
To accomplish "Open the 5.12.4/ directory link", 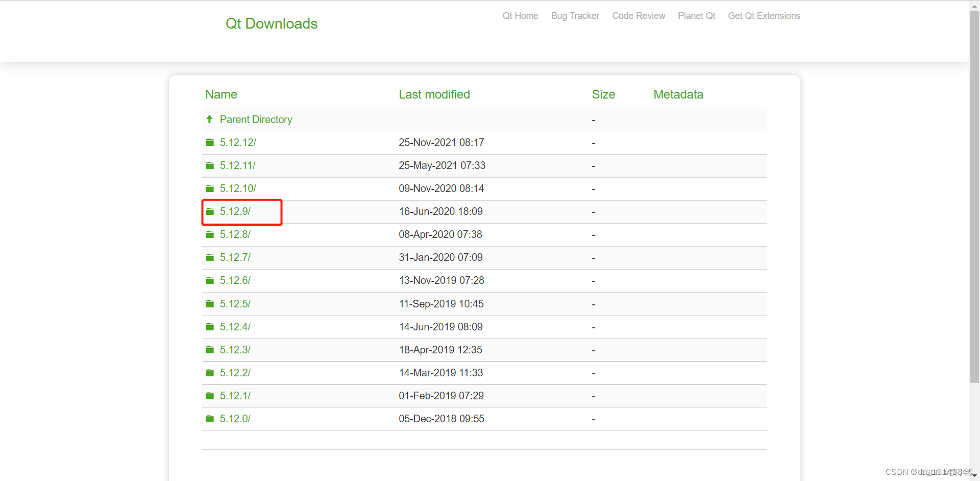I will point(235,327).
